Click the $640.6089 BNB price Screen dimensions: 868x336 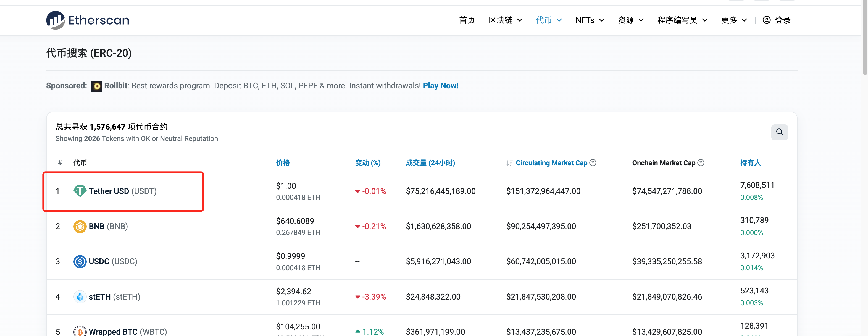[x=295, y=221]
